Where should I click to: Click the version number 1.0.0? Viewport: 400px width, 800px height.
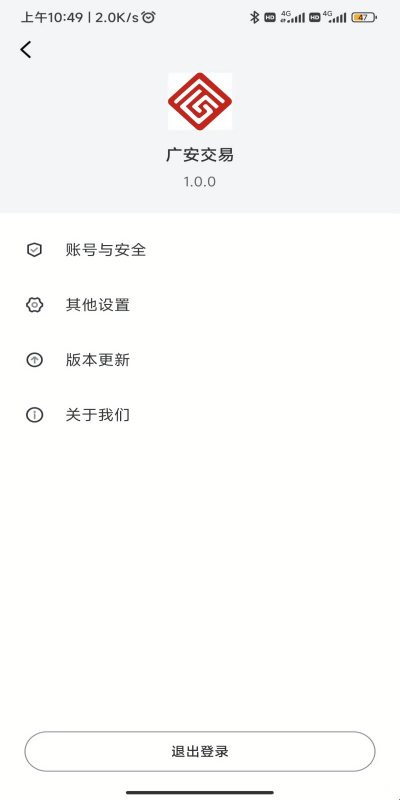tap(200, 182)
